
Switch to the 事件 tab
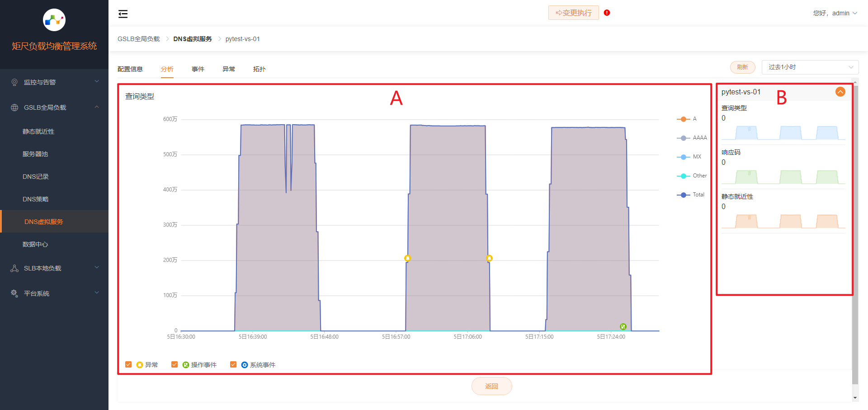point(198,69)
